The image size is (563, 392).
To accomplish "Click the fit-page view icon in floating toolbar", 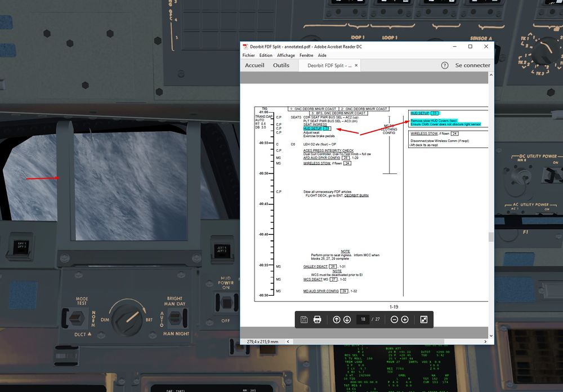I will (x=424, y=319).
